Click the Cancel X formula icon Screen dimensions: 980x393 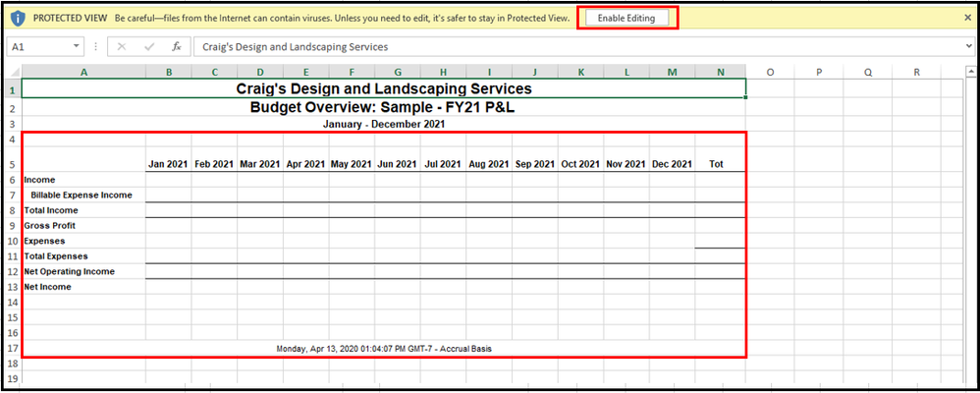pos(121,46)
